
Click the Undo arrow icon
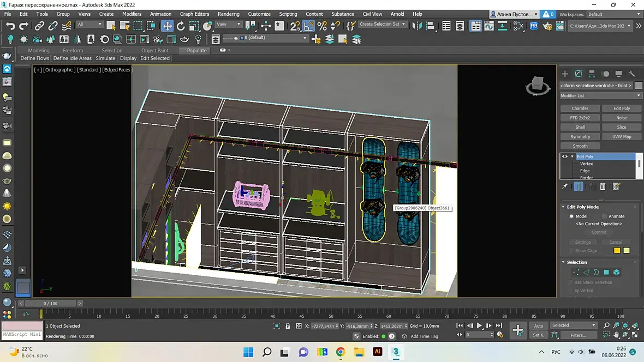pos(10,26)
